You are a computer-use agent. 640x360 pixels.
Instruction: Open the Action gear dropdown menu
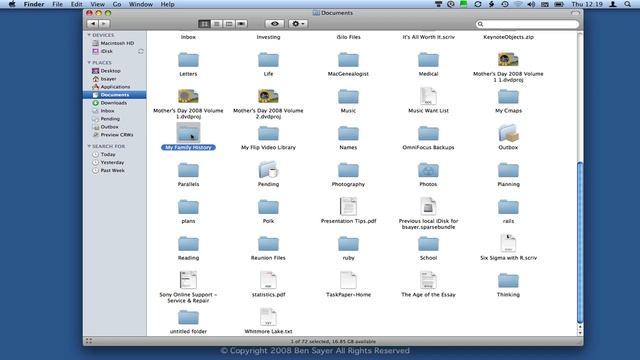pos(298,24)
